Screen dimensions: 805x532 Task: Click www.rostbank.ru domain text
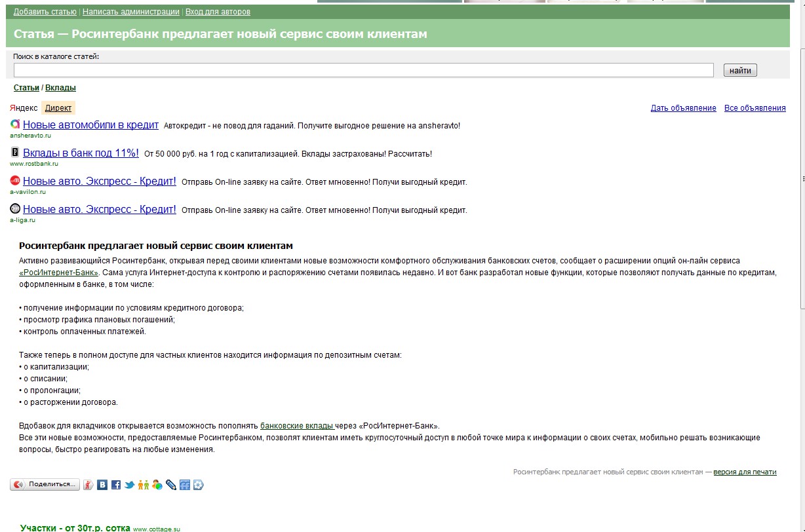pos(34,164)
